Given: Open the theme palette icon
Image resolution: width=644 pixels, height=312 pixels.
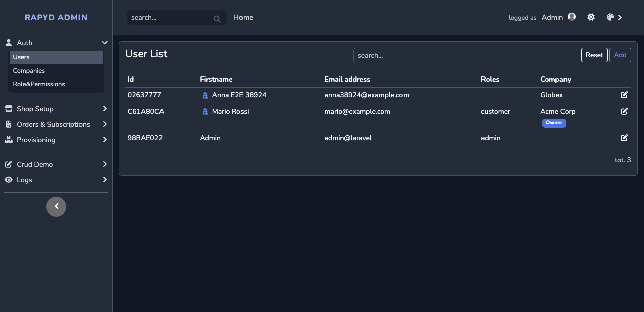Looking at the screenshot, I should point(610,17).
